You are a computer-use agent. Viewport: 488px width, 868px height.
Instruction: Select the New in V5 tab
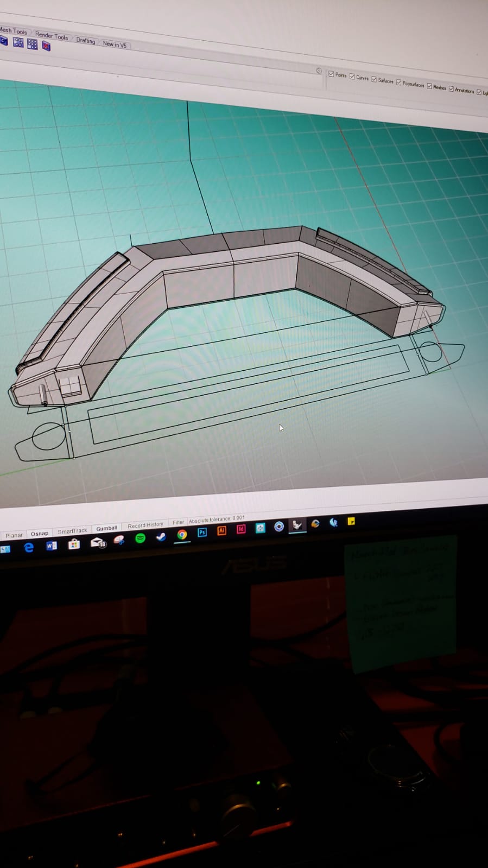pyautogui.click(x=115, y=45)
